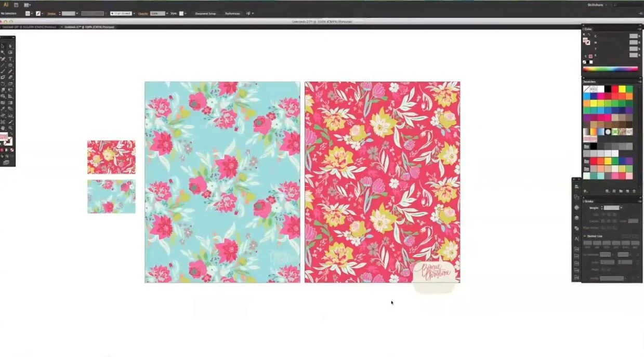Select the Pen tool
Image resolution: width=644 pixels, height=357 pixels.
(x=3, y=59)
